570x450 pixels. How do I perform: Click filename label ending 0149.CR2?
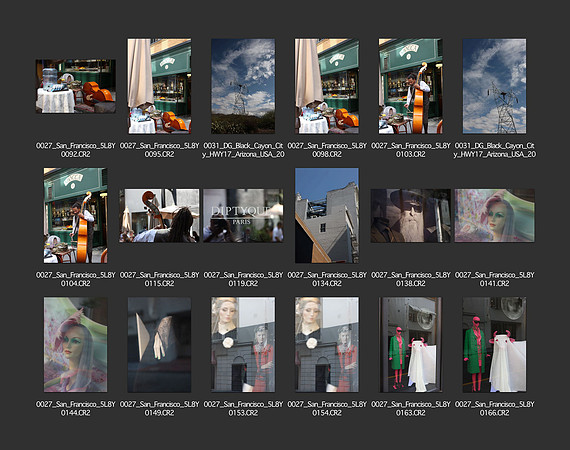(159, 408)
